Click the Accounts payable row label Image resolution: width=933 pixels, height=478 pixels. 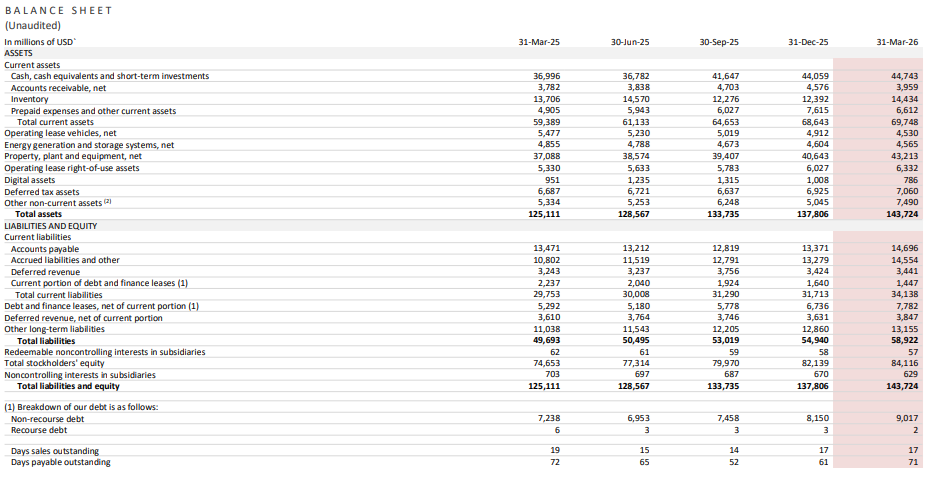click(x=44, y=248)
